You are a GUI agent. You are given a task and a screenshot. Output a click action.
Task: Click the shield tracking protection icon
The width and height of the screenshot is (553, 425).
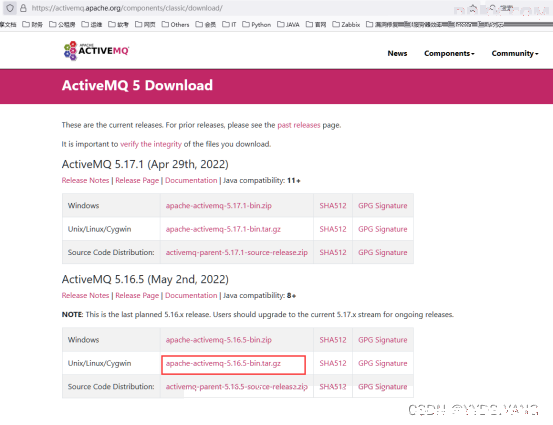coord(10,8)
